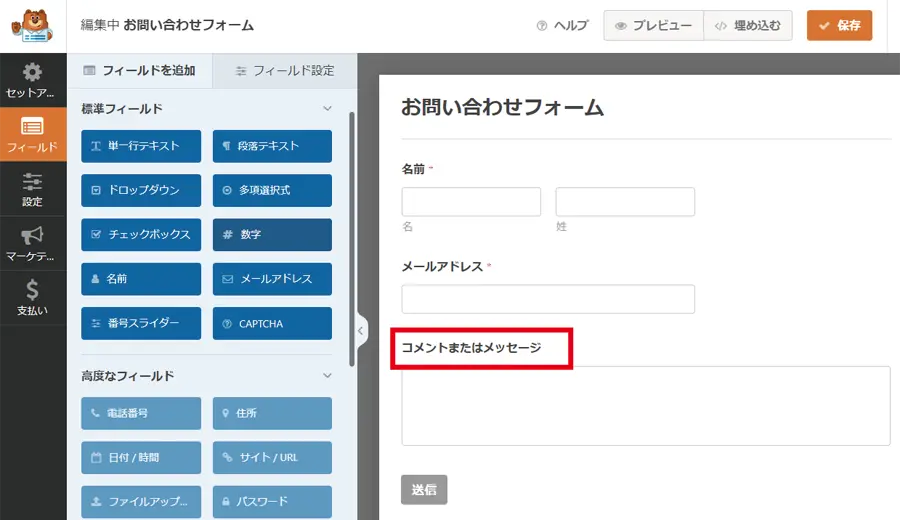Add a 名前 field from the panel

[x=141, y=279]
